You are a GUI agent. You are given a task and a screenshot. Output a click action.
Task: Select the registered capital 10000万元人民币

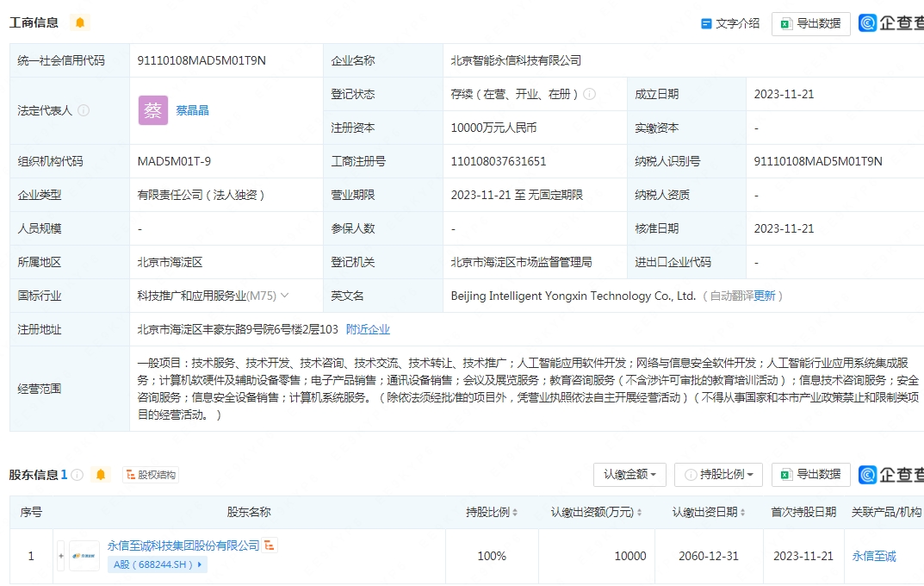point(493,128)
